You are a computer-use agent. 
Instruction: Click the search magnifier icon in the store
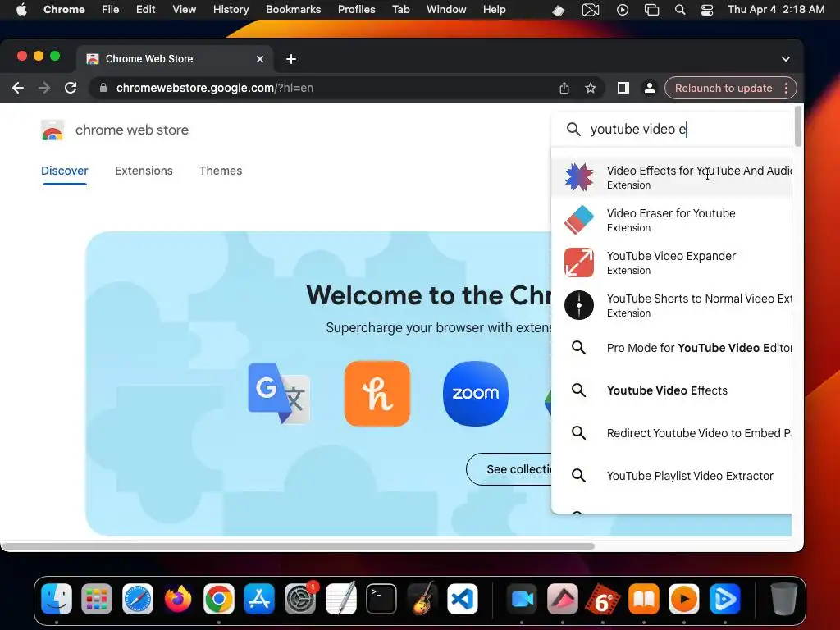point(573,129)
